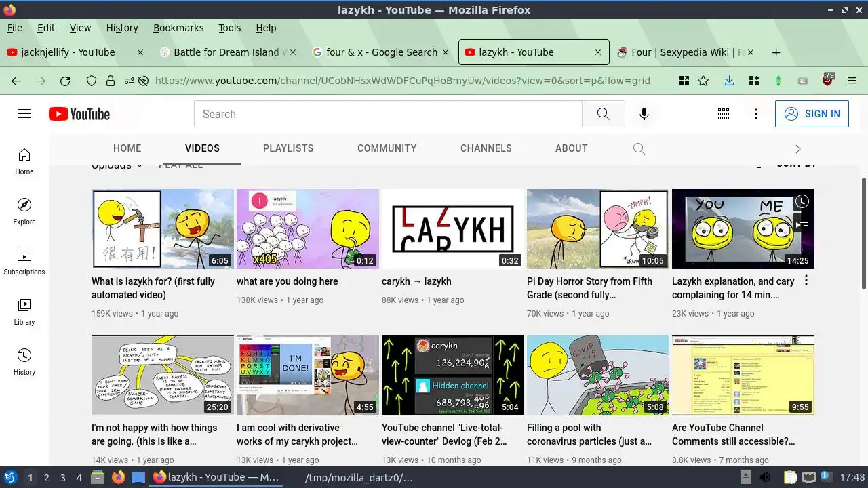Switch to workspace 2 in taskbar
This screenshot has height=488, width=868.
click(x=47, y=478)
